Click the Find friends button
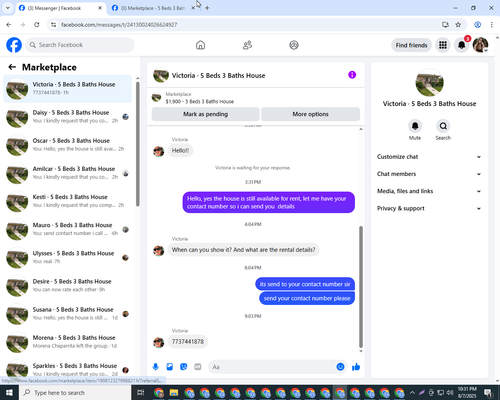The height and width of the screenshot is (400, 500). [x=411, y=45]
